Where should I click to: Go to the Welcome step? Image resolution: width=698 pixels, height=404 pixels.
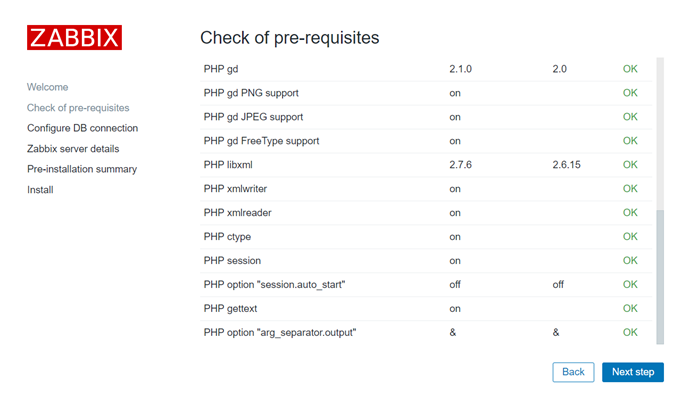(47, 87)
